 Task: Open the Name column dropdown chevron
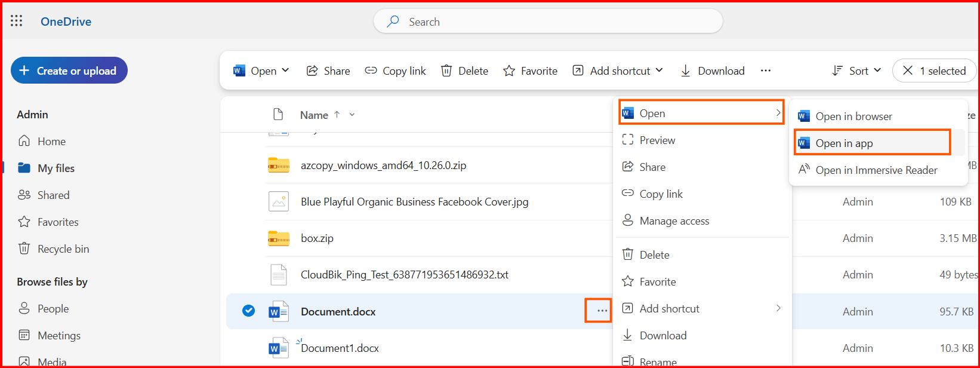pos(352,115)
